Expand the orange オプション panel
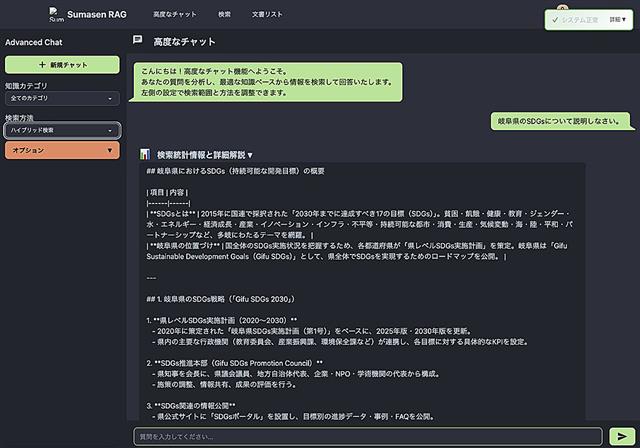The width and height of the screenshot is (640, 448). pos(62,150)
